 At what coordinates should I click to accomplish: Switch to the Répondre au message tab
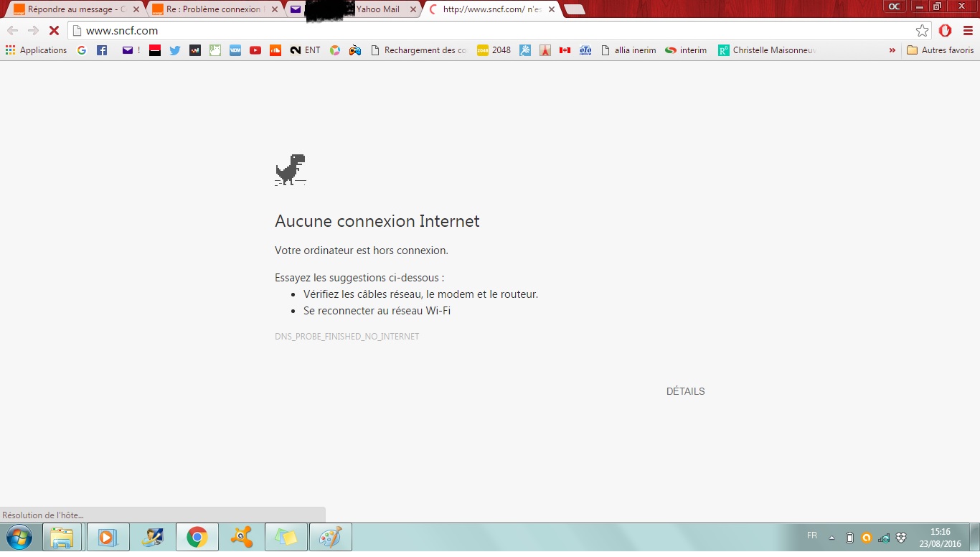(72, 9)
